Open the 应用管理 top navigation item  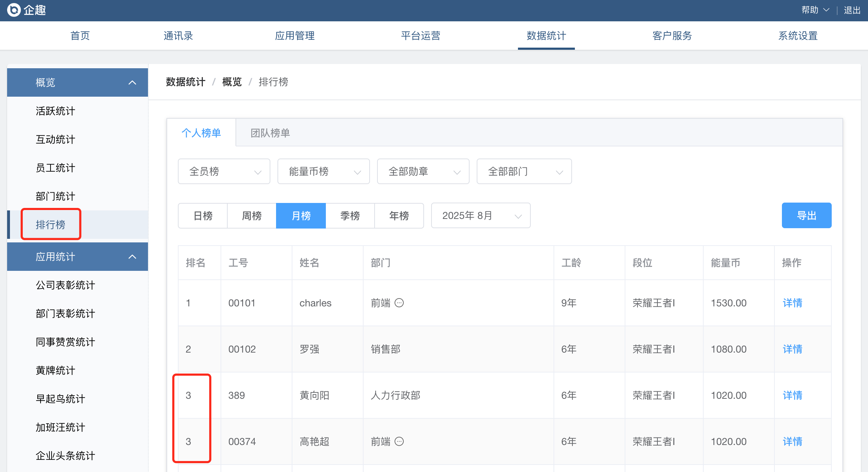click(x=295, y=36)
